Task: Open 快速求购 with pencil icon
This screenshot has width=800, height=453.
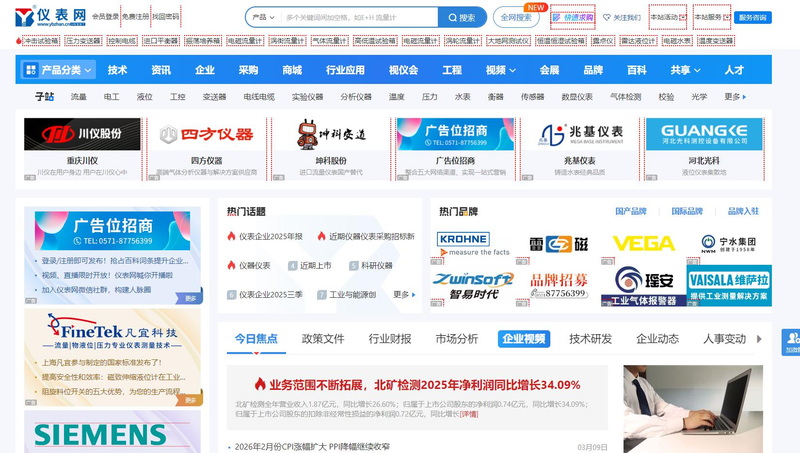Action: 573,17
